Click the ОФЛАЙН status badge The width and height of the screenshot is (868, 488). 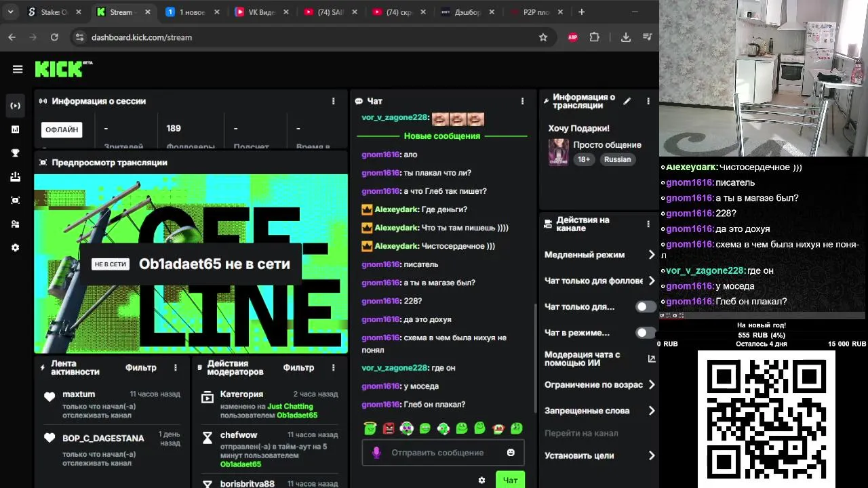[62, 129]
